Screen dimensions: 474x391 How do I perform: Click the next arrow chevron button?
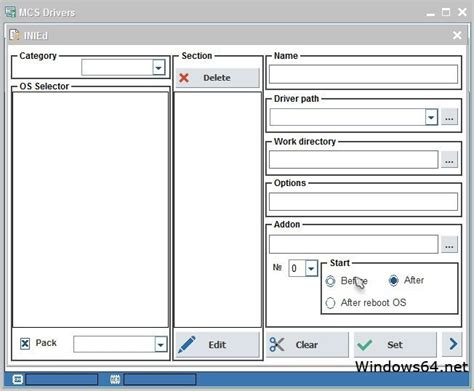click(452, 344)
